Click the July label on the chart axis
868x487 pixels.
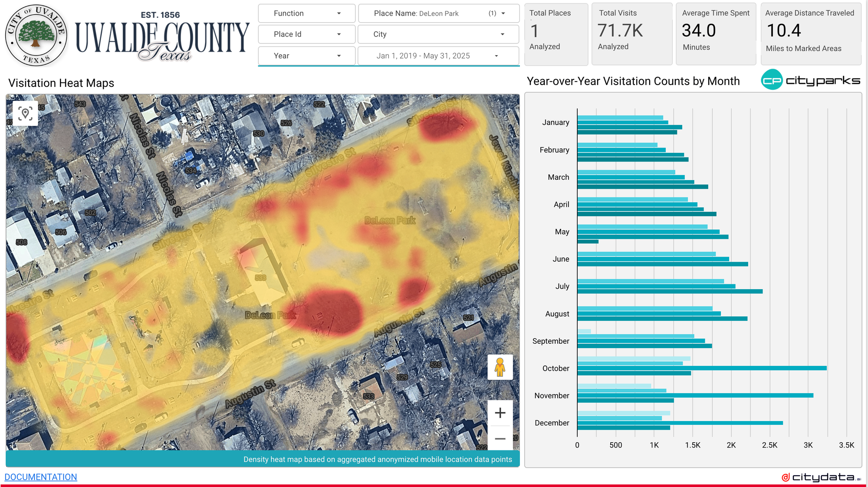(x=562, y=286)
